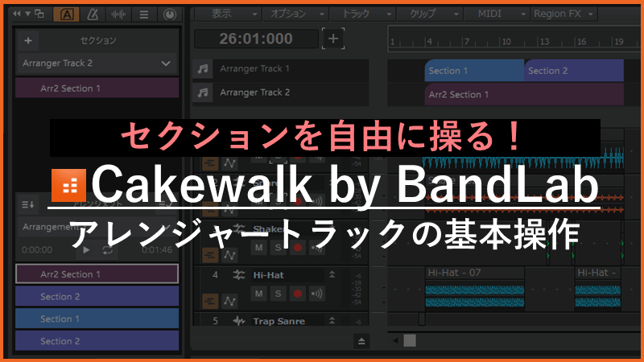Mute the Shaker track

pyautogui.click(x=258, y=248)
